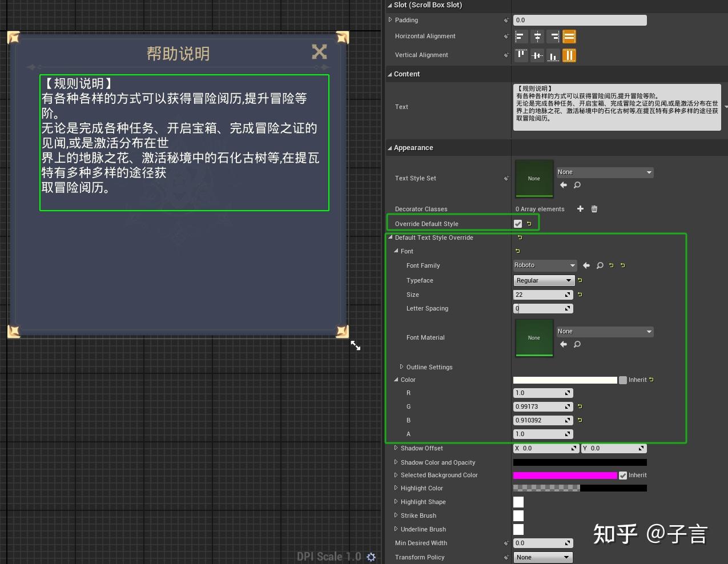Open the Roboto Font Family dropdown
Image resolution: width=728 pixels, height=564 pixels.
click(x=544, y=265)
